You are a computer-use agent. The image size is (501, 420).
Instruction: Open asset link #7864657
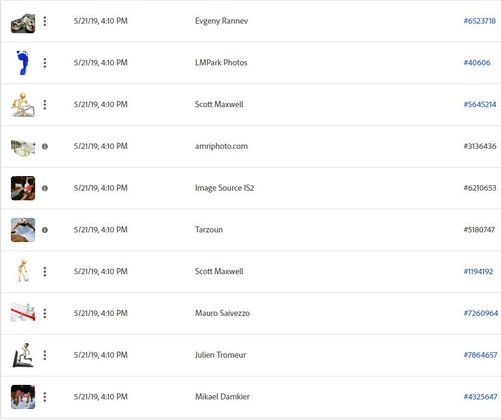480,355
